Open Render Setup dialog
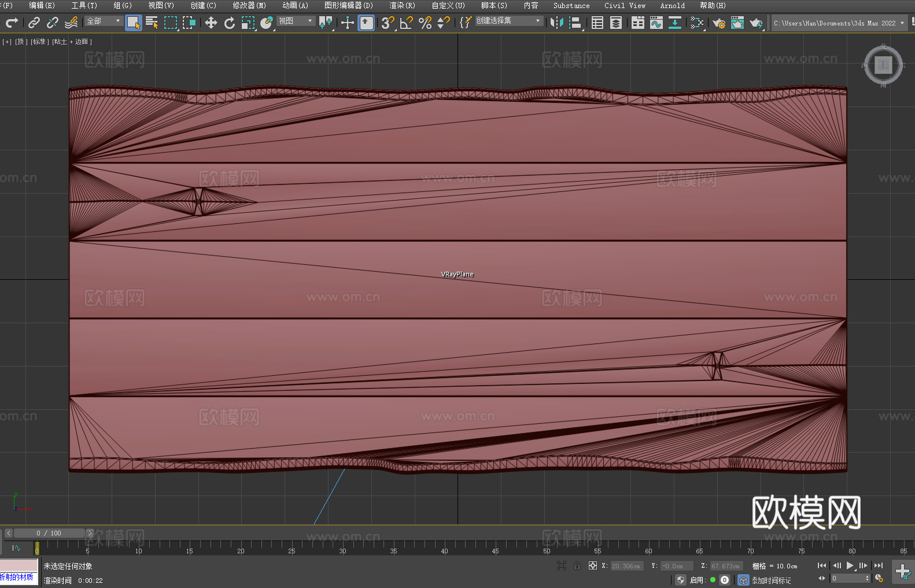Screen dimensions: 915x588 click(x=719, y=23)
